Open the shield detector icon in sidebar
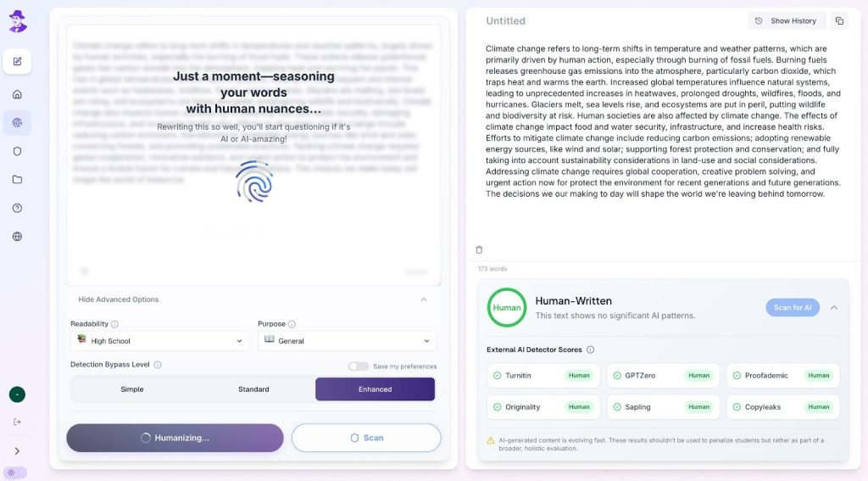The image size is (868, 481). 17,151
